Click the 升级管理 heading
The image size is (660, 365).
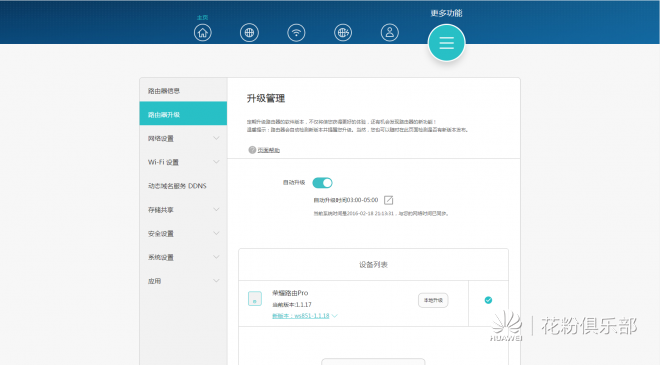point(266,99)
